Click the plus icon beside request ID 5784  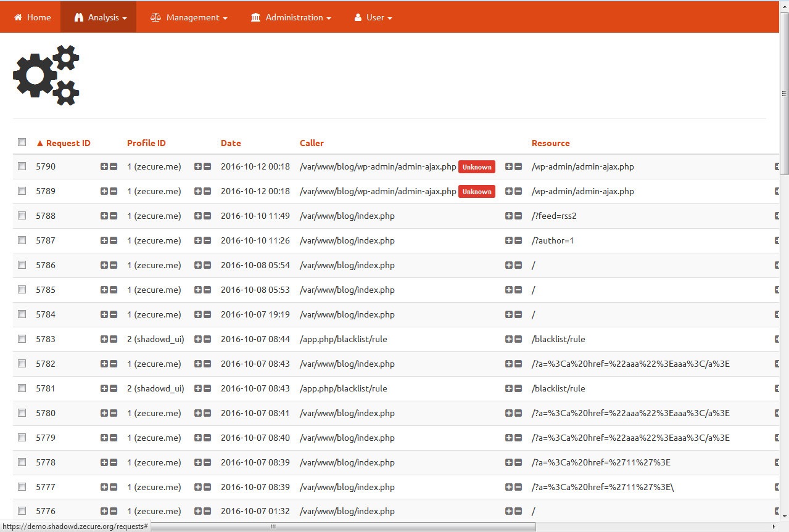[x=104, y=314]
